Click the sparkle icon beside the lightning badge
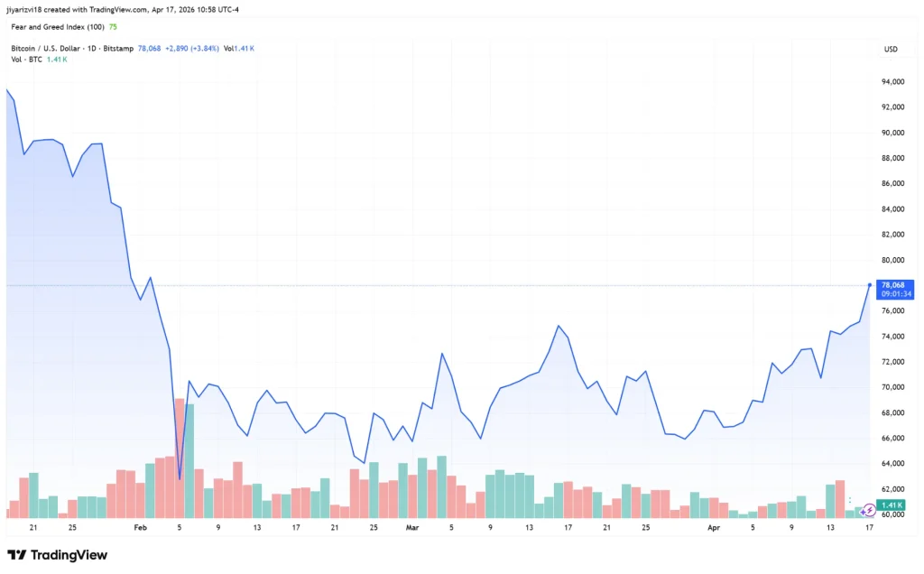924x574 pixels. pyautogui.click(x=862, y=512)
